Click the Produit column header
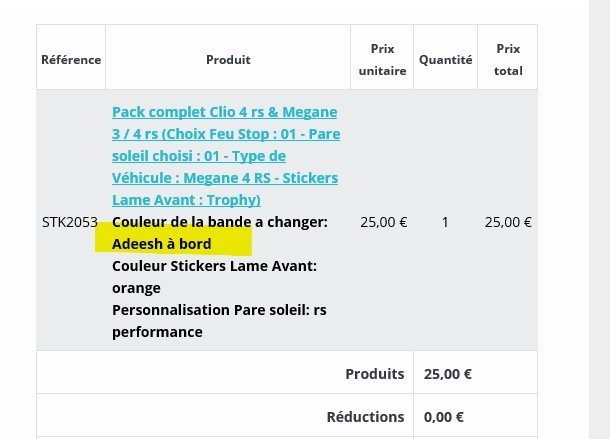The width and height of the screenshot is (610, 439). [228, 60]
